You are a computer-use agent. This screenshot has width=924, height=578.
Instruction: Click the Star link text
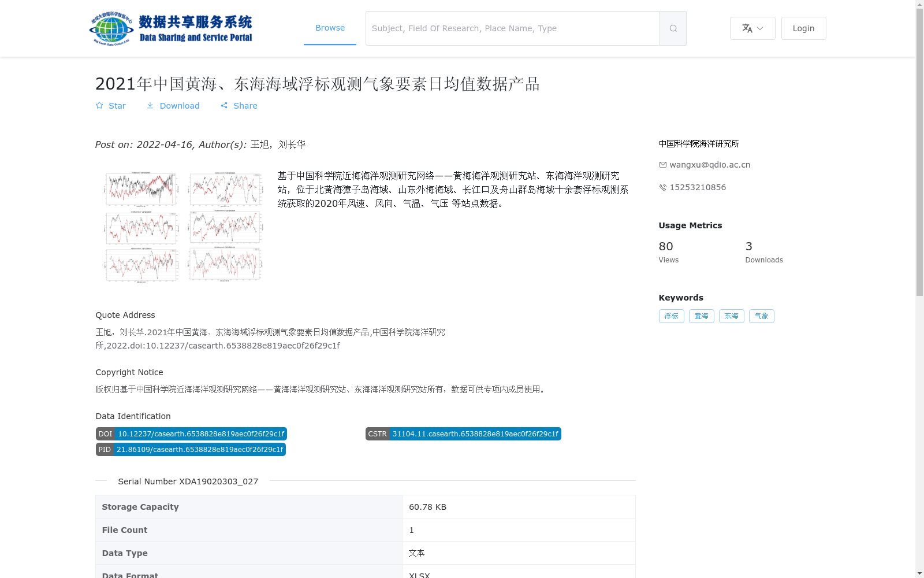pos(117,106)
